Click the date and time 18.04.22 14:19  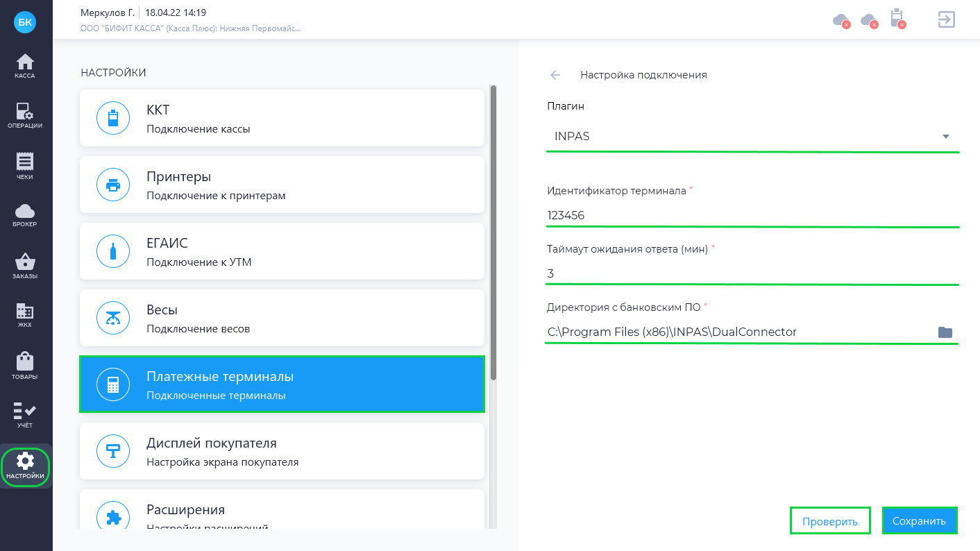(x=176, y=12)
